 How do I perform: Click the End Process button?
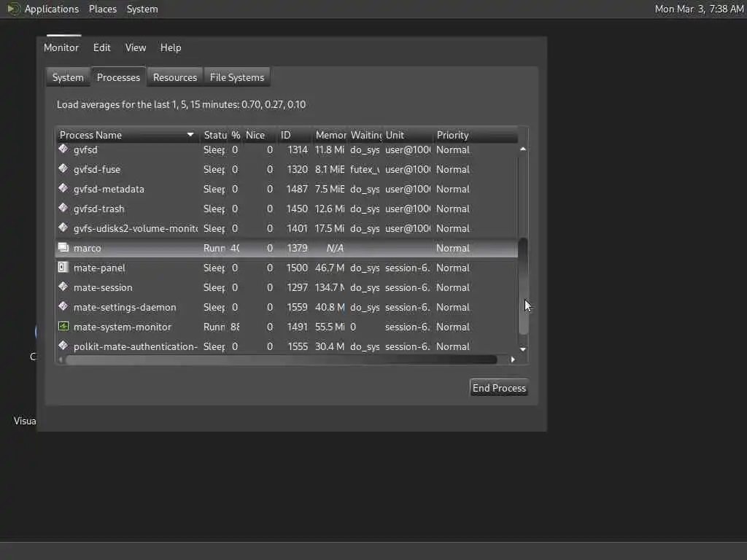coord(499,388)
